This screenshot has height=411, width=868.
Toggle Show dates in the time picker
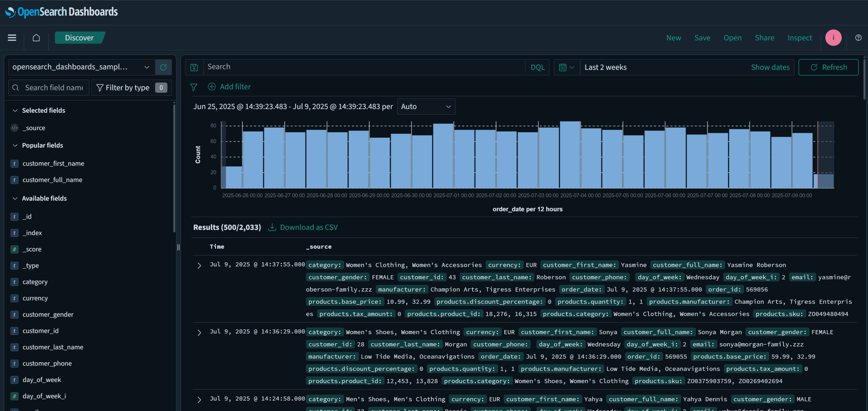pyautogui.click(x=770, y=67)
